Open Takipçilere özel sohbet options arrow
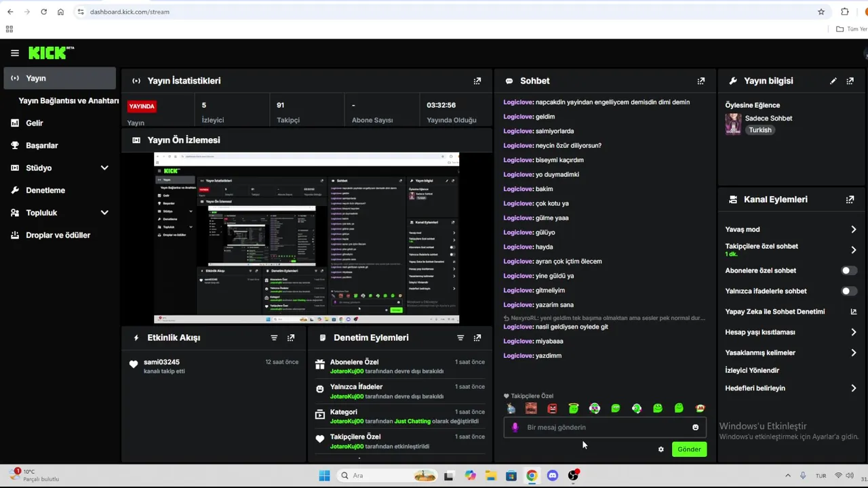This screenshot has width=868, height=488. click(854, 249)
